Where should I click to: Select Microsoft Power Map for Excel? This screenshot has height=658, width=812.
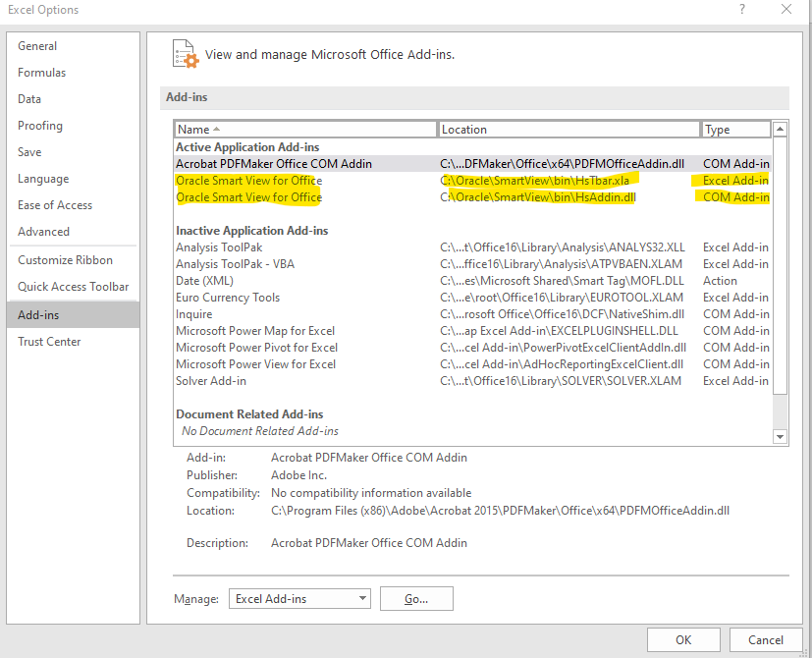(x=472, y=331)
